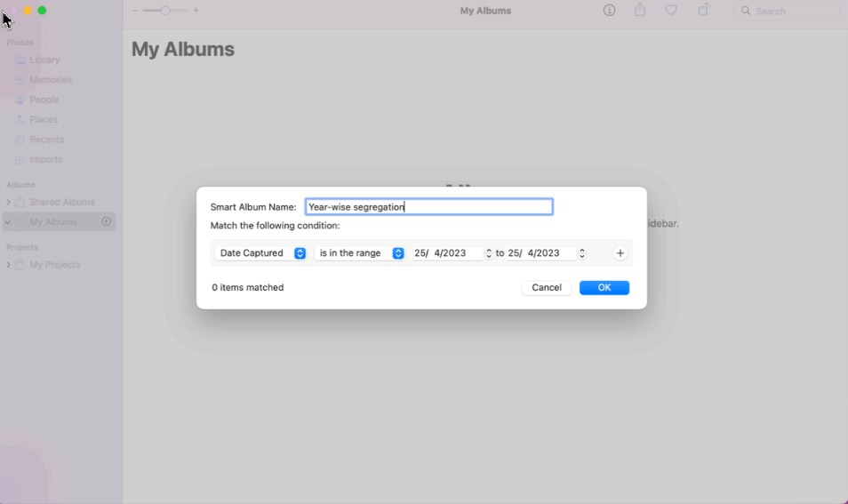The image size is (848, 504).
Task: Open the 'is in the range' dropdown
Action: point(360,253)
